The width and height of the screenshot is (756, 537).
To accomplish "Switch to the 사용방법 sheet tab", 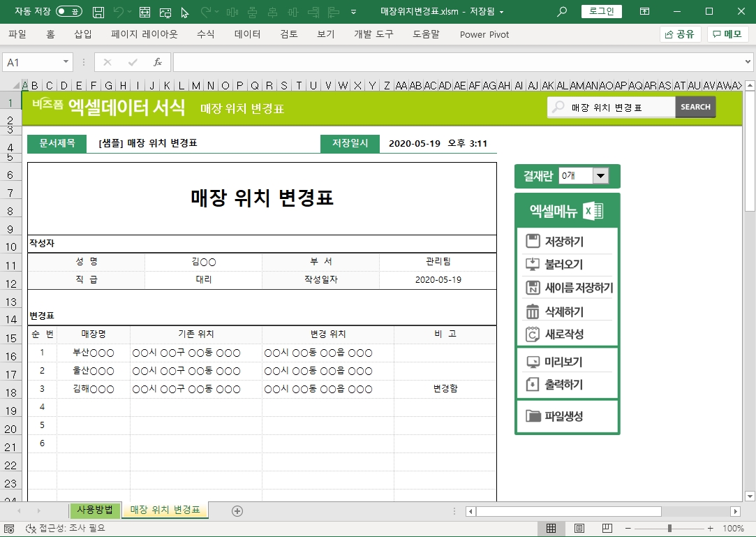I will click(95, 510).
